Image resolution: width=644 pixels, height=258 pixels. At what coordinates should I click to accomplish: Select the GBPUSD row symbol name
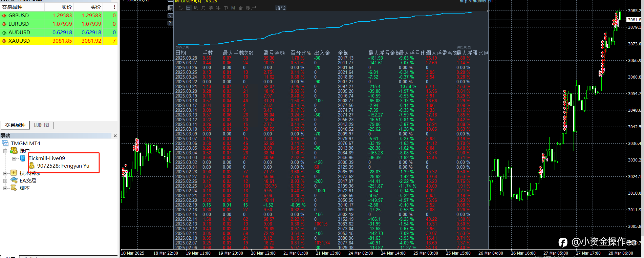(19, 16)
